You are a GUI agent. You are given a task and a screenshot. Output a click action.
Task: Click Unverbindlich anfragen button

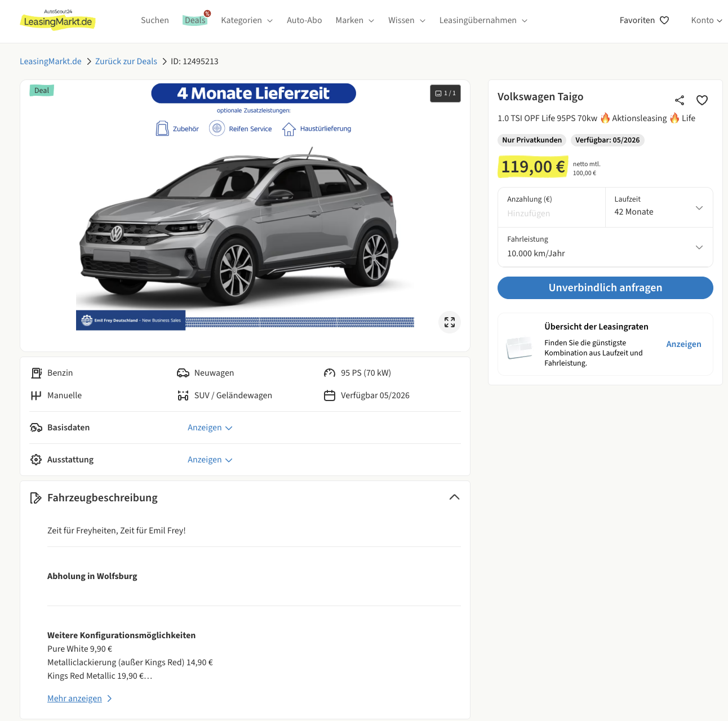[x=605, y=288]
